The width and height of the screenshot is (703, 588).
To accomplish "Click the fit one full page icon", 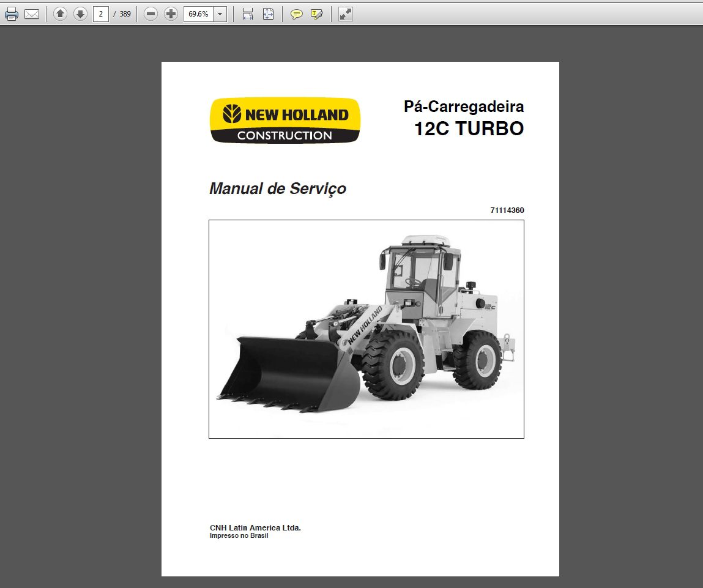I will (268, 14).
